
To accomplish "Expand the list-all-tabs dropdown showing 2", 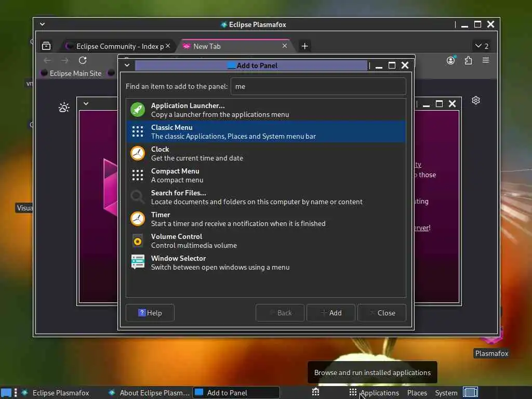I will (482, 46).
